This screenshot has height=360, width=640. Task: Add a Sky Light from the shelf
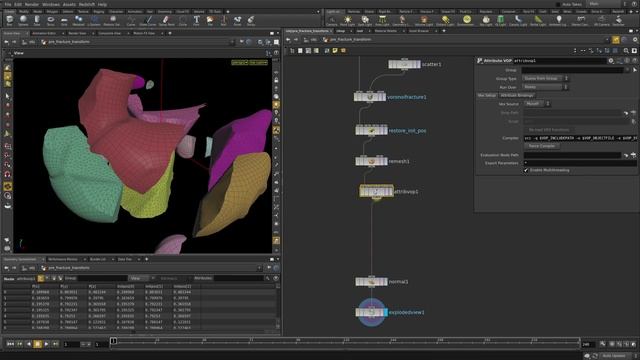(x=486, y=20)
